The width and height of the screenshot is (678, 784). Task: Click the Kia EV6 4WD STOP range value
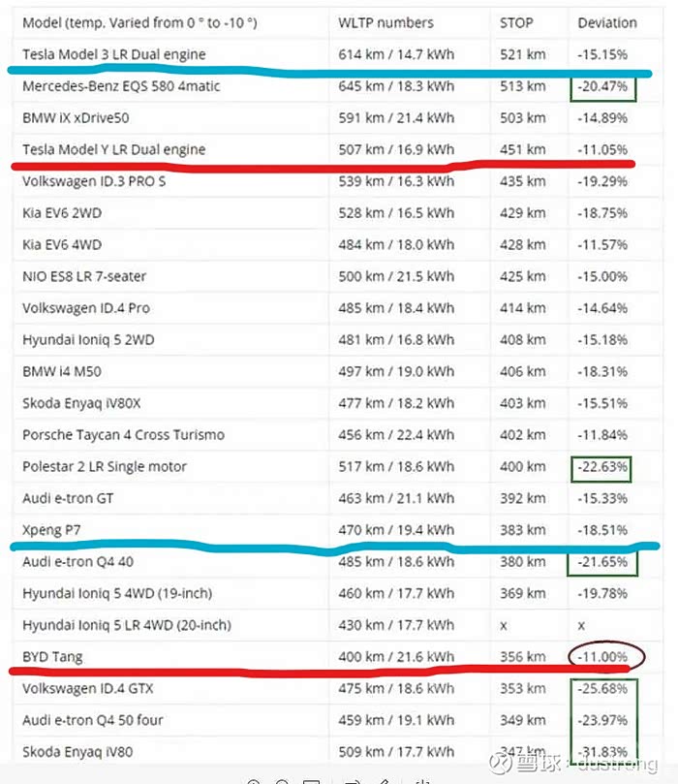[x=523, y=245]
